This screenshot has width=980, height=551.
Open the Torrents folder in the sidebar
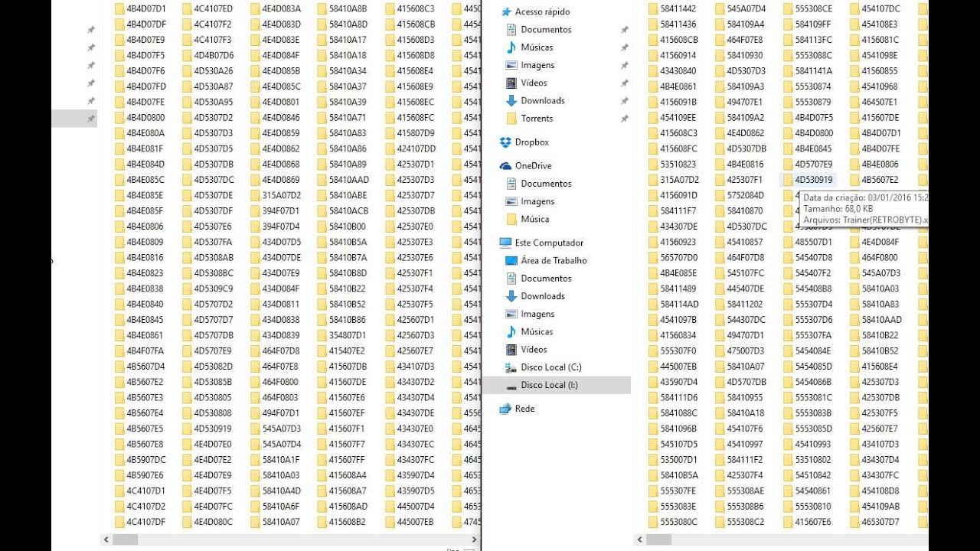click(x=537, y=118)
